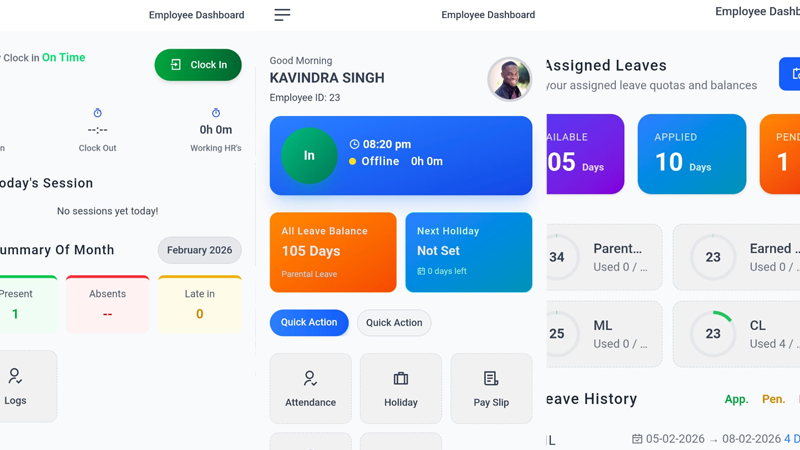The height and width of the screenshot is (450, 800).
Task: Open the Available 05 Days card
Action: (x=585, y=154)
